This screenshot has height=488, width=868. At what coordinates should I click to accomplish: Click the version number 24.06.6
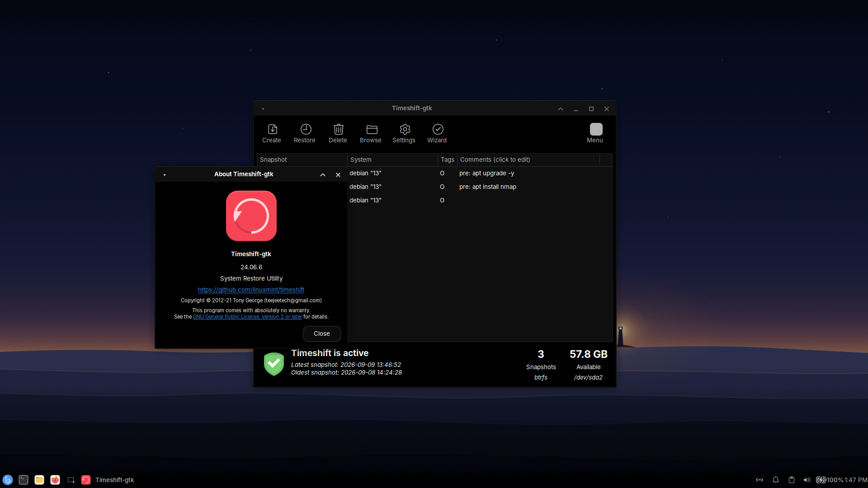click(251, 267)
